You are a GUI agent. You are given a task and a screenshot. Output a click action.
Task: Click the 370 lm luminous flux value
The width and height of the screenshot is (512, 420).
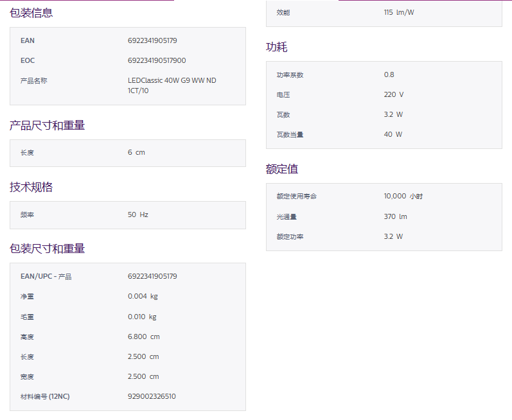pos(395,216)
